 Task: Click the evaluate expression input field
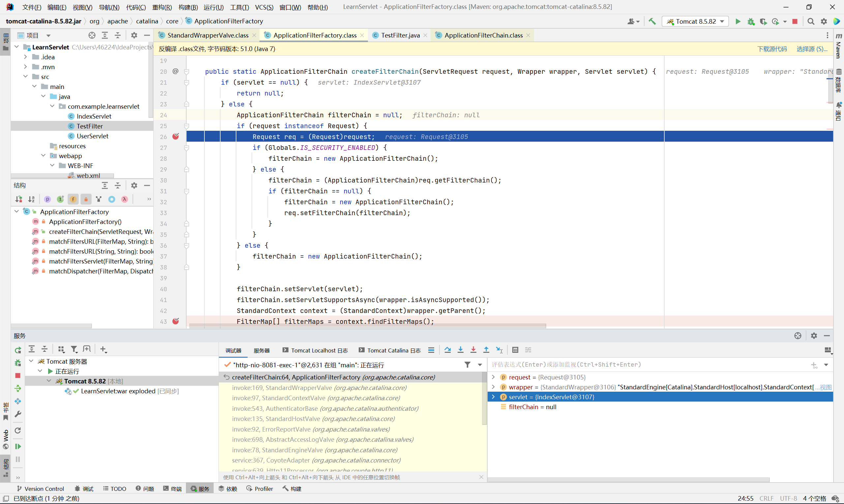pyautogui.click(x=649, y=364)
